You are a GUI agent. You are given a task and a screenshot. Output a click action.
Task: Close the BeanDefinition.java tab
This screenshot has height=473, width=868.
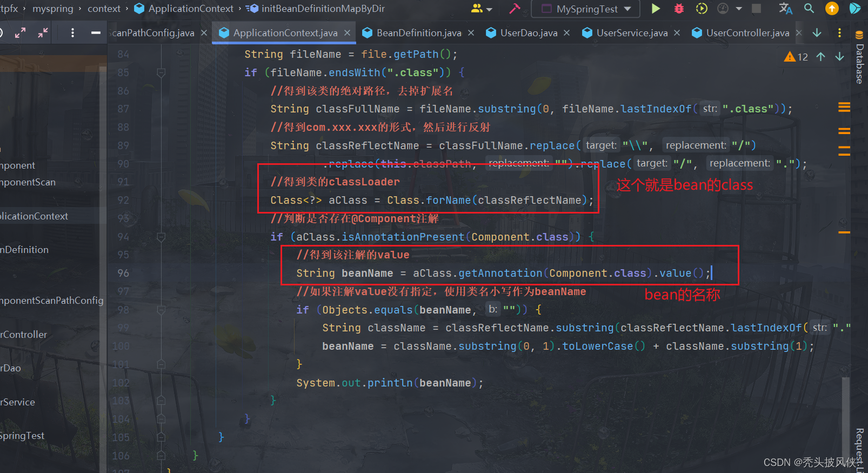coord(471,33)
